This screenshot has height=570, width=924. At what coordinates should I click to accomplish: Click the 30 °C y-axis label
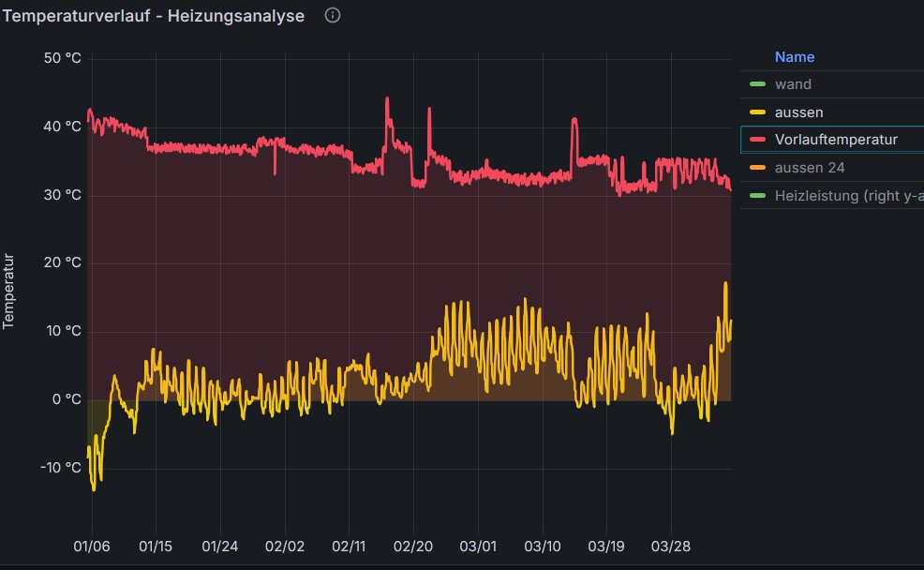tap(62, 195)
